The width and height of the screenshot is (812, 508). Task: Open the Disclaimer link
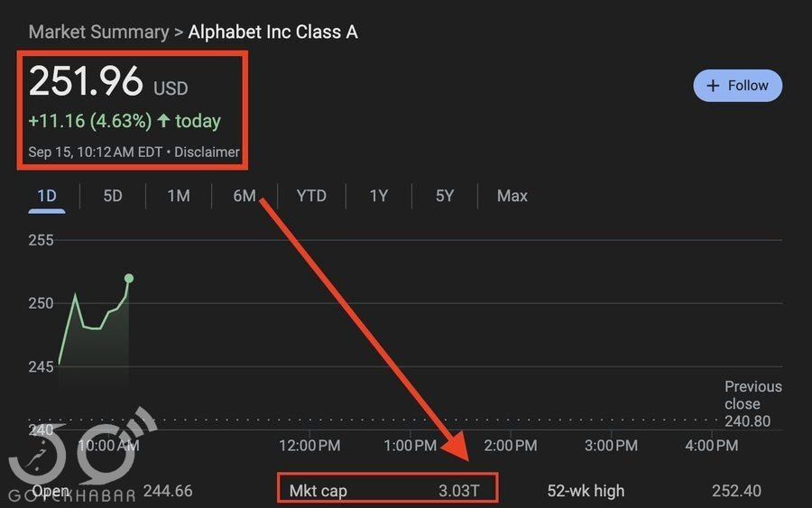click(208, 152)
